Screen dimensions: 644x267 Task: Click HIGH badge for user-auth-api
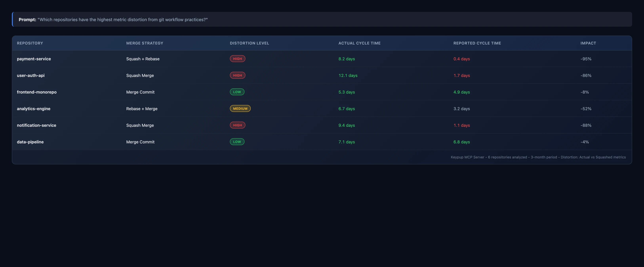[237, 75]
